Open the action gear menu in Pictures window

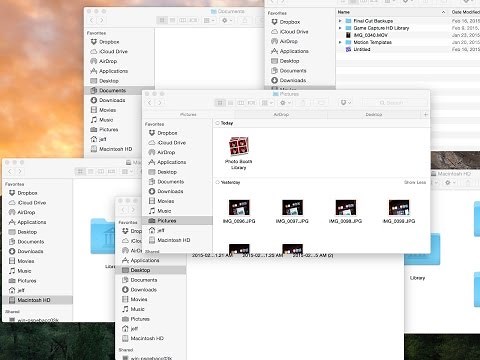tap(285, 103)
